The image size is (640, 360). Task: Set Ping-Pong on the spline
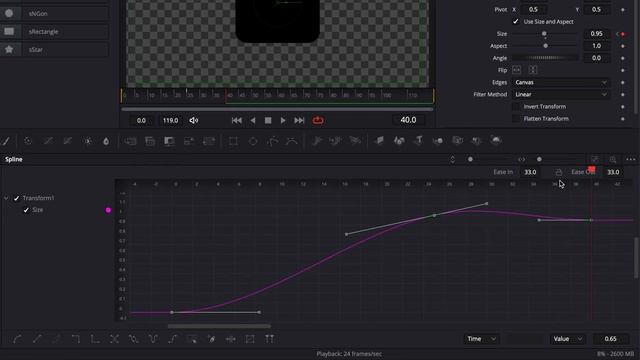153,339
